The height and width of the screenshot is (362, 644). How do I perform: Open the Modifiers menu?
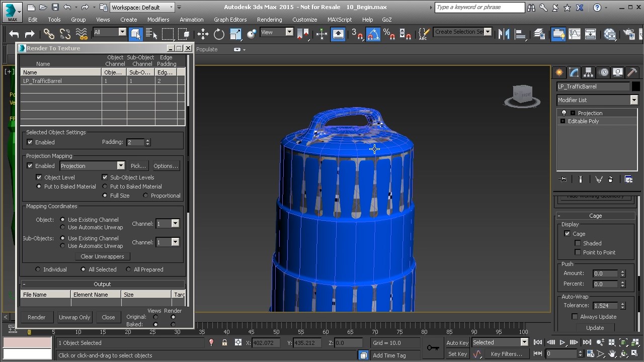pos(158,20)
